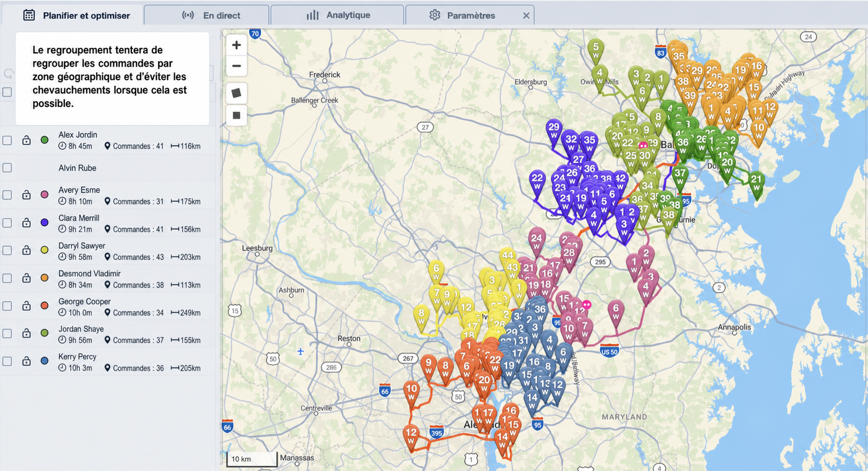This screenshot has width=868, height=471.
Task: Click the dark green map pin numbered 37
Action: coord(680,177)
